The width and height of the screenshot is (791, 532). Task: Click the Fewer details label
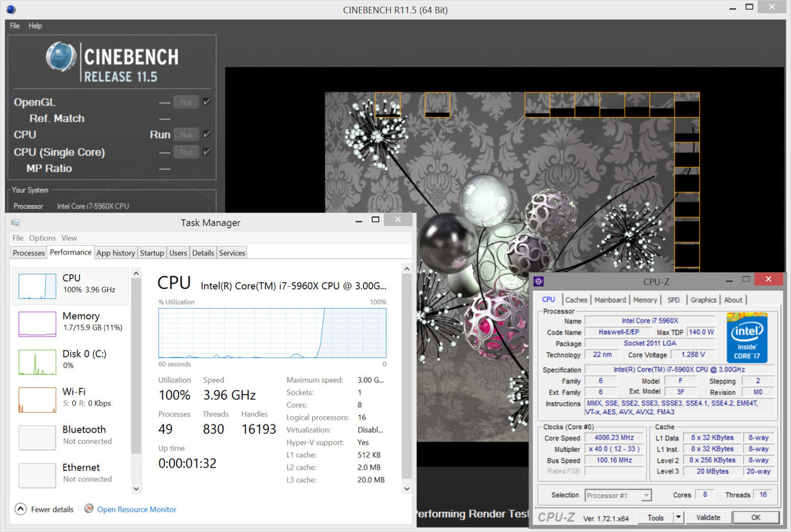[52, 509]
